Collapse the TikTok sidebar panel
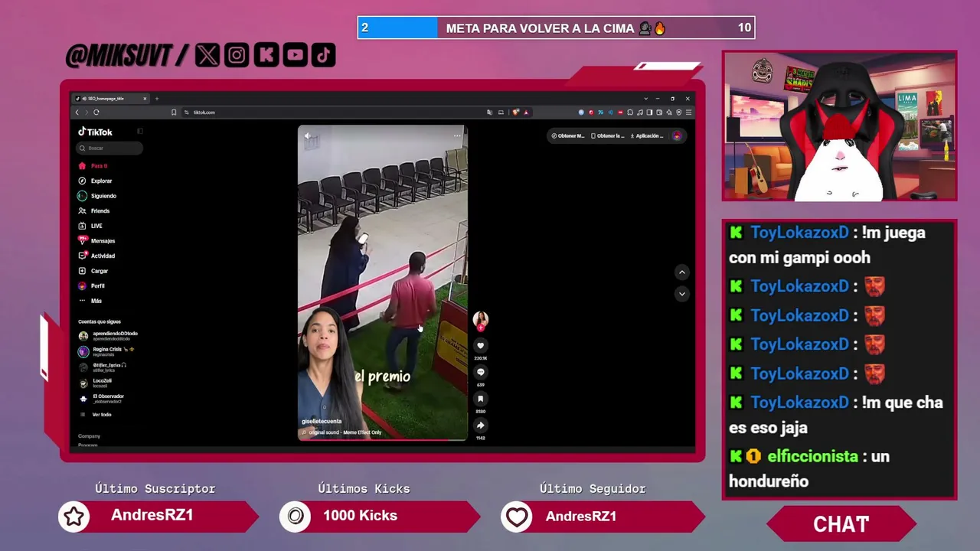980x551 pixels. [140, 132]
